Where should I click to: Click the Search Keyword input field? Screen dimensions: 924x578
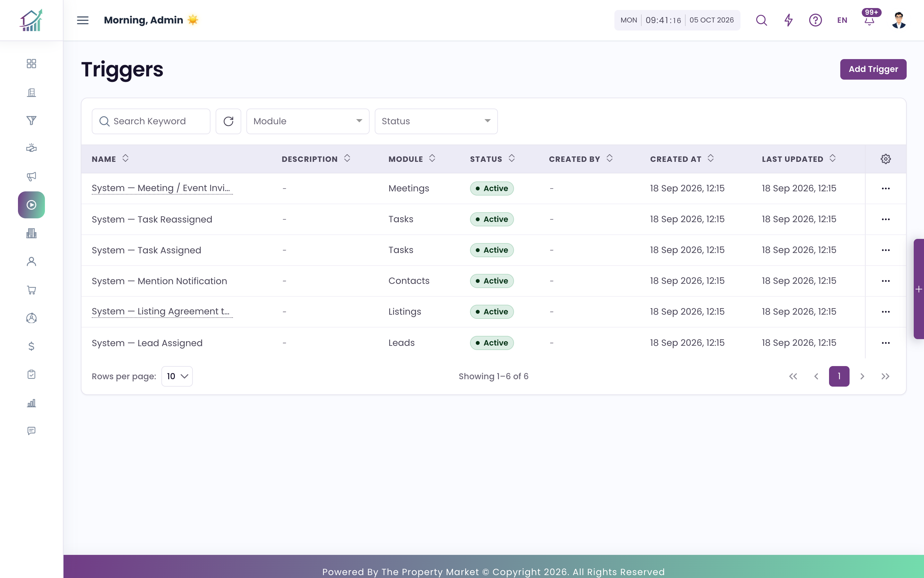point(151,121)
